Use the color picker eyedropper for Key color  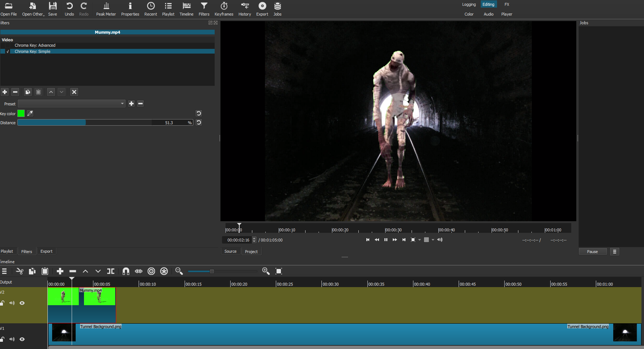[30, 113]
